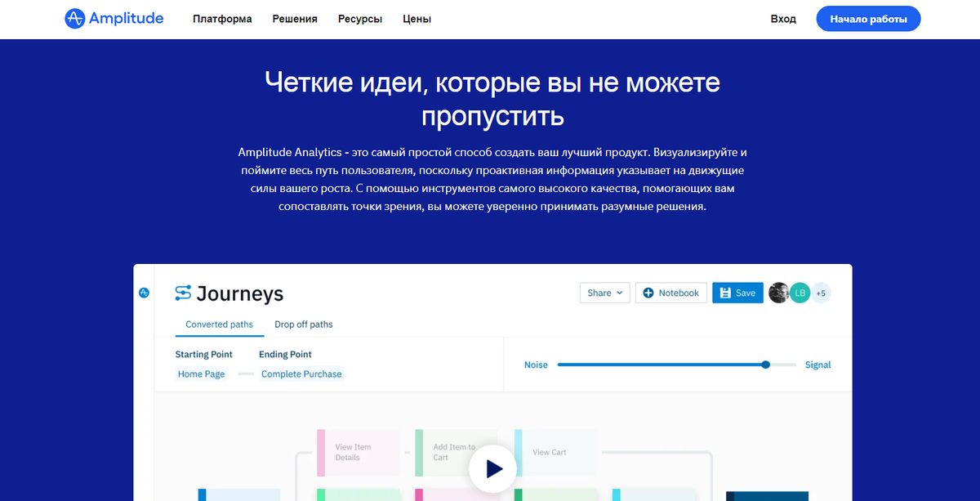
Task: Click the Четкие идеи page heading
Action: 492,99
